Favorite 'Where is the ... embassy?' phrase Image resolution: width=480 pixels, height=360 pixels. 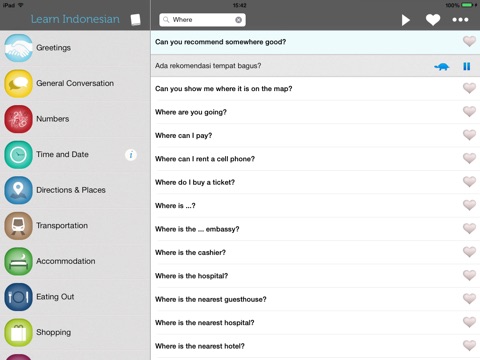pyautogui.click(x=469, y=229)
